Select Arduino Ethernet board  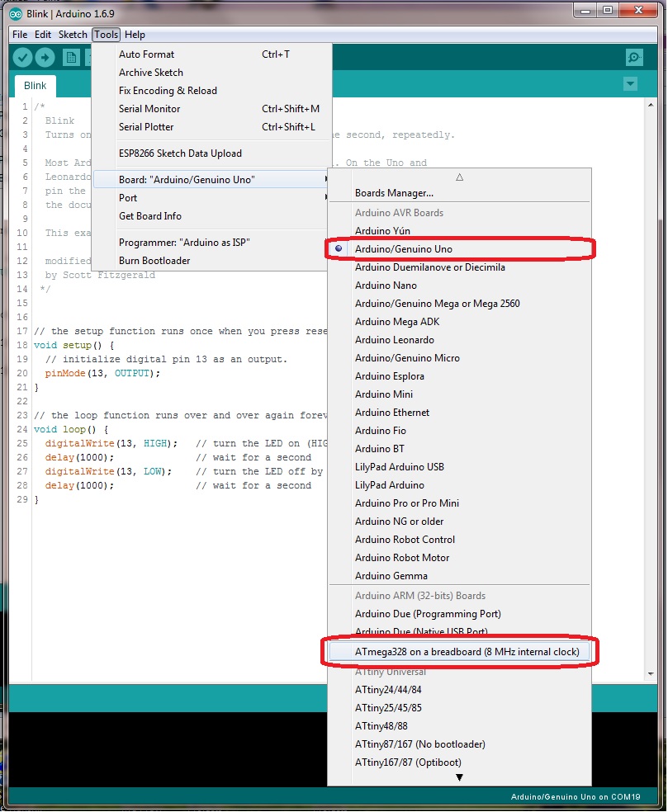click(x=460, y=413)
